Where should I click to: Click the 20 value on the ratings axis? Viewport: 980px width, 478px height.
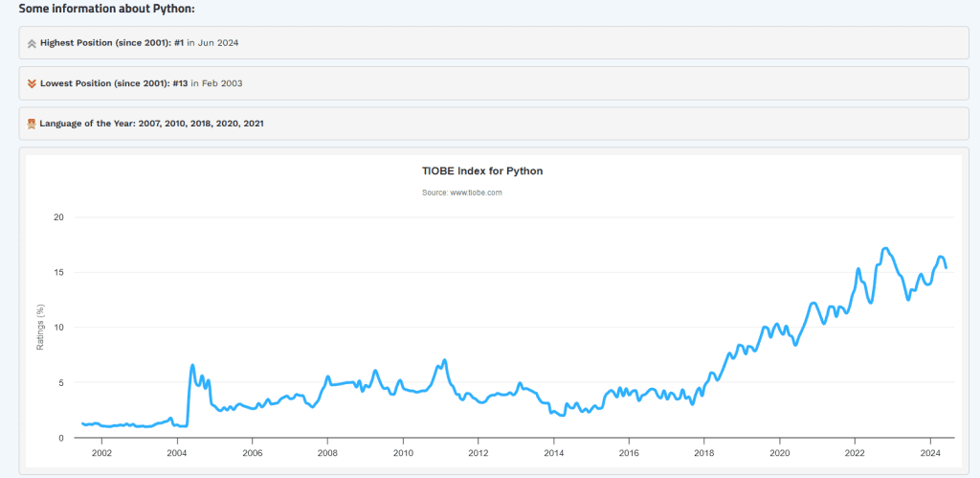(60, 217)
